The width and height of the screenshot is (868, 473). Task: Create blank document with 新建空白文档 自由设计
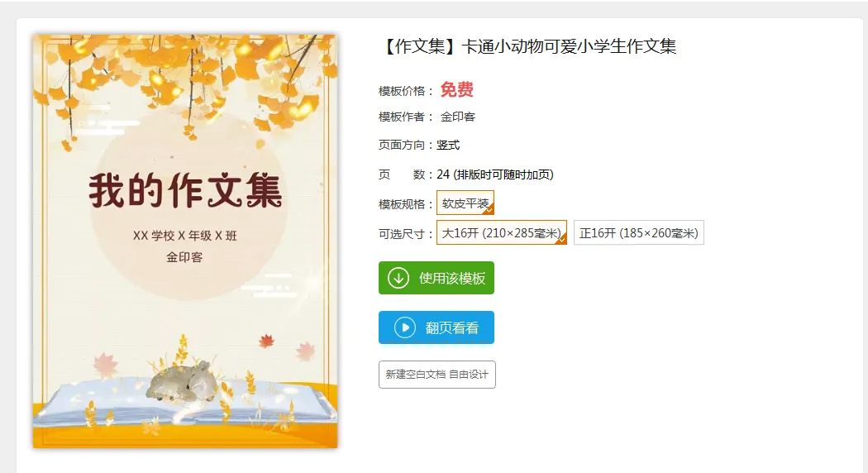(x=437, y=375)
